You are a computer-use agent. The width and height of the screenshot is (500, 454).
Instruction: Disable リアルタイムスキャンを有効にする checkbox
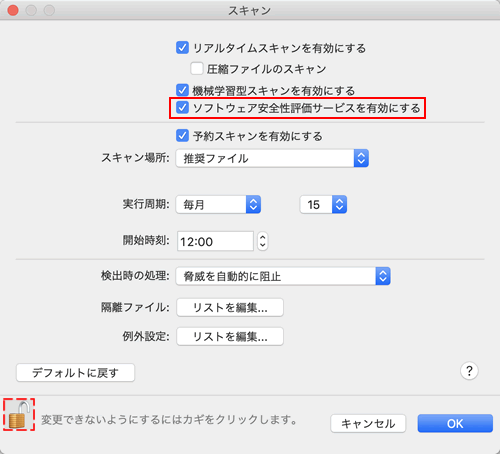(x=182, y=48)
